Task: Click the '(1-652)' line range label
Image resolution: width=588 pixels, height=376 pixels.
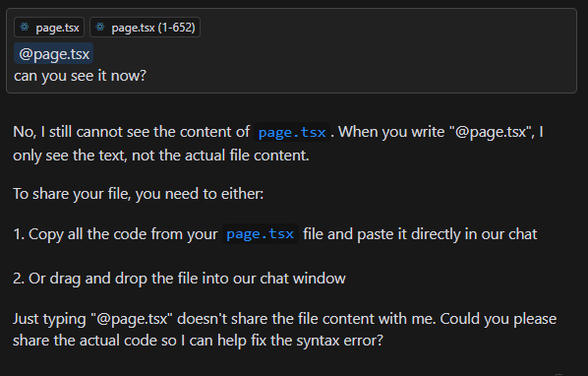Action: tap(176, 27)
